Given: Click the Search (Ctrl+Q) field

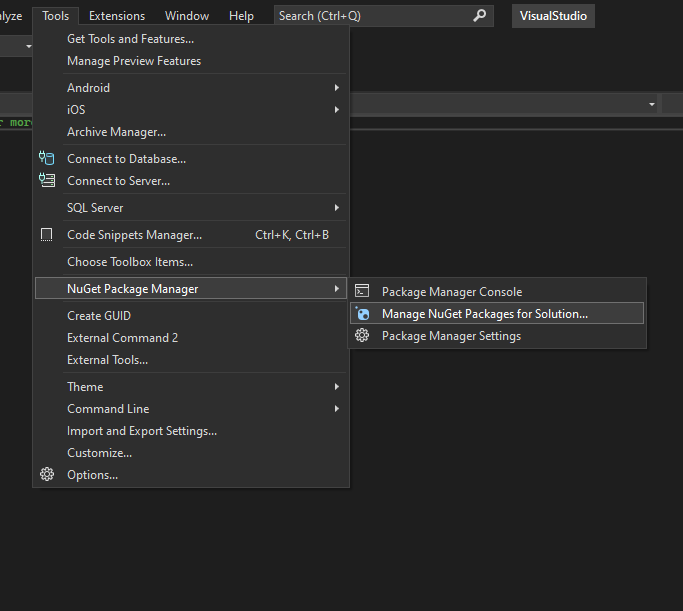Looking at the screenshot, I should [384, 16].
